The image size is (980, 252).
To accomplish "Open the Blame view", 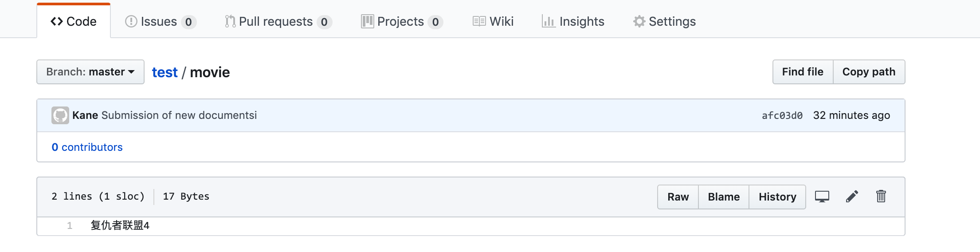I will click(724, 197).
